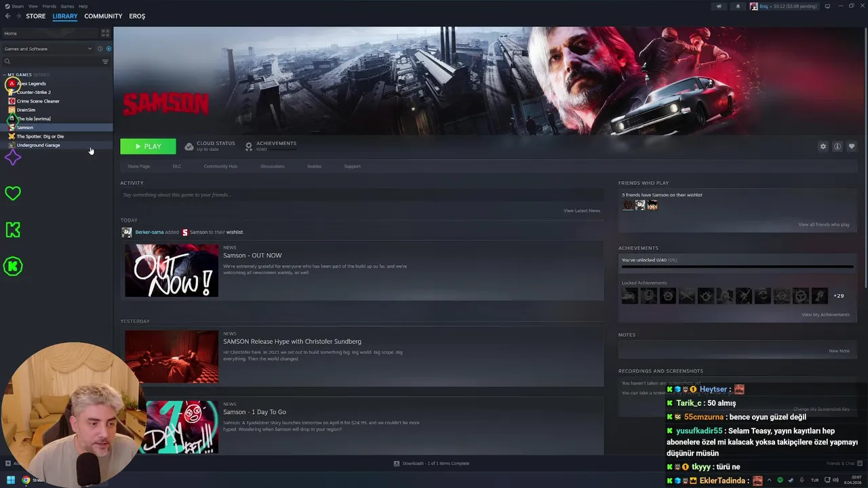Open the Samson Store Page tab

139,166
